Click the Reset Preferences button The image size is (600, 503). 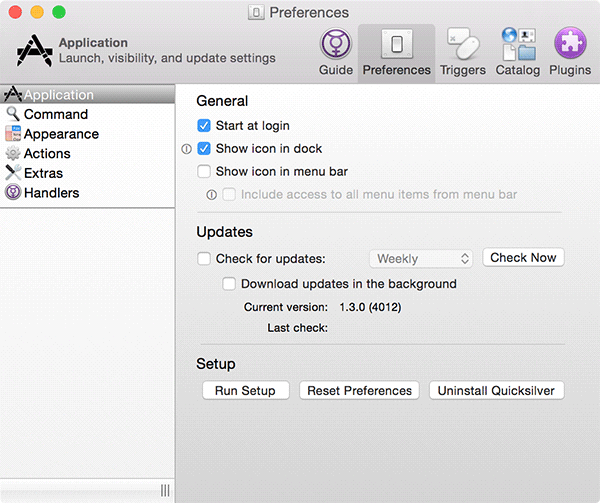359,391
